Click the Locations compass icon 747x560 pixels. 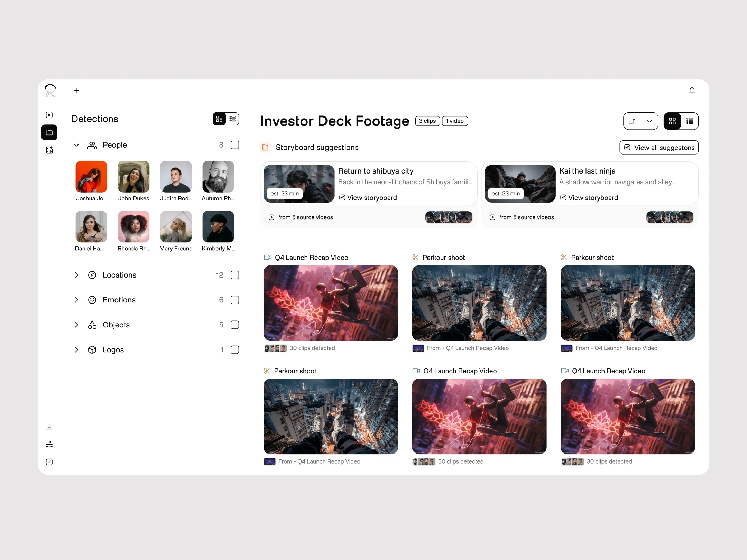point(92,275)
